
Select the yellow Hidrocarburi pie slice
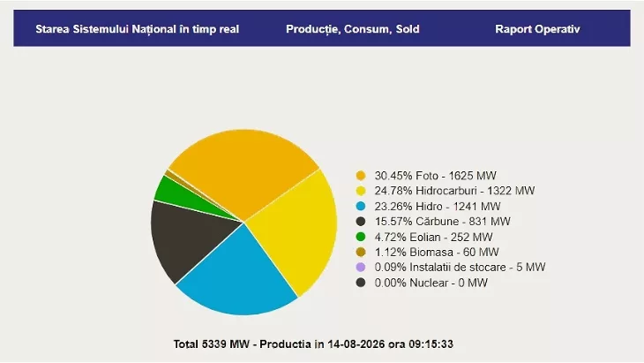point(300,231)
